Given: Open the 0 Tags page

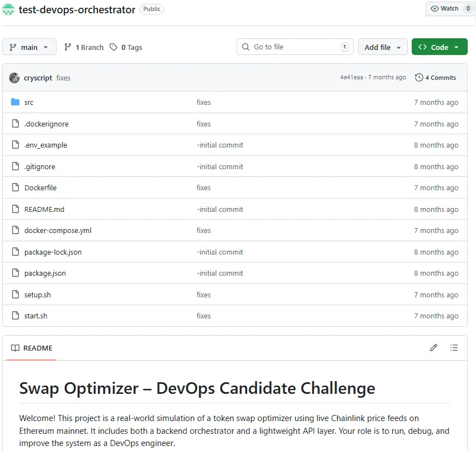Looking at the screenshot, I should coord(126,47).
